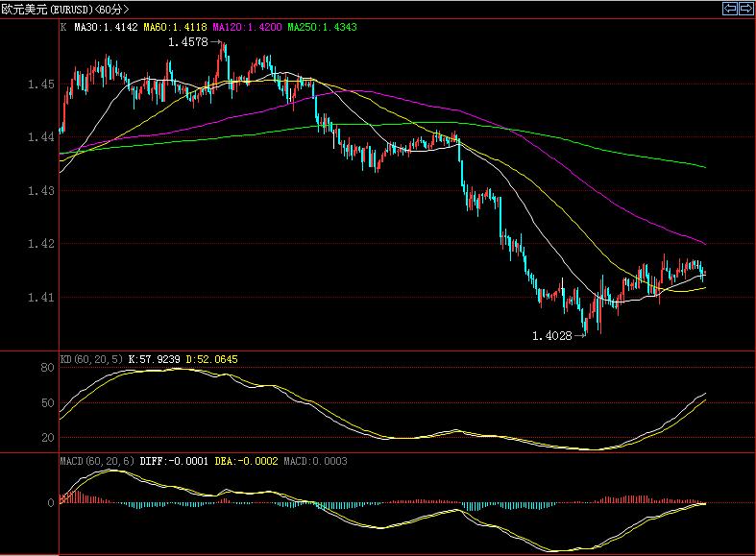Click the 1.4578 high price marker
This screenshot has width=756, height=556.
click(x=188, y=42)
